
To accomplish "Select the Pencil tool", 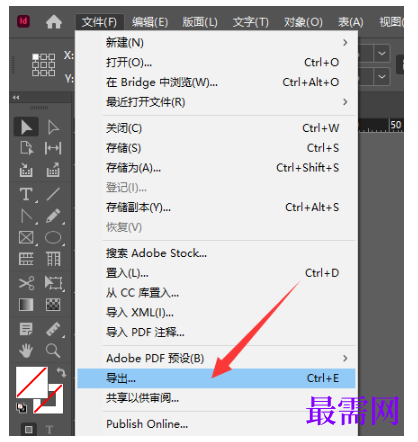I will point(53,216).
